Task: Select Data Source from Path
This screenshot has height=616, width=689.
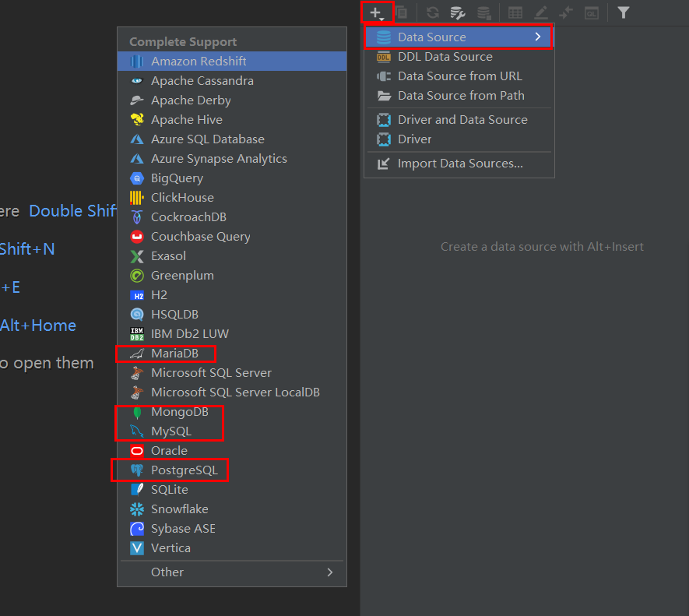Action: click(459, 96)
